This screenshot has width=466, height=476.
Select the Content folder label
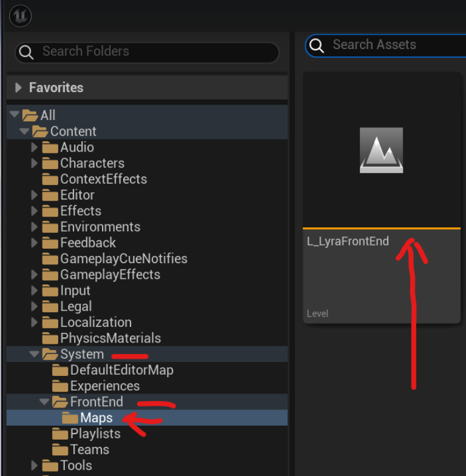click(x=73, y=131)
